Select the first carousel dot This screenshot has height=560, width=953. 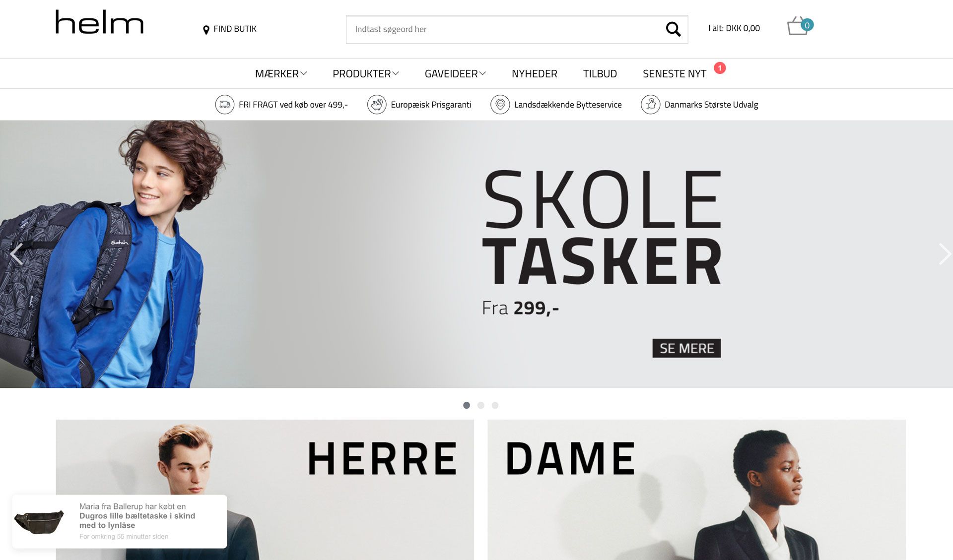(x=467, y=405)
